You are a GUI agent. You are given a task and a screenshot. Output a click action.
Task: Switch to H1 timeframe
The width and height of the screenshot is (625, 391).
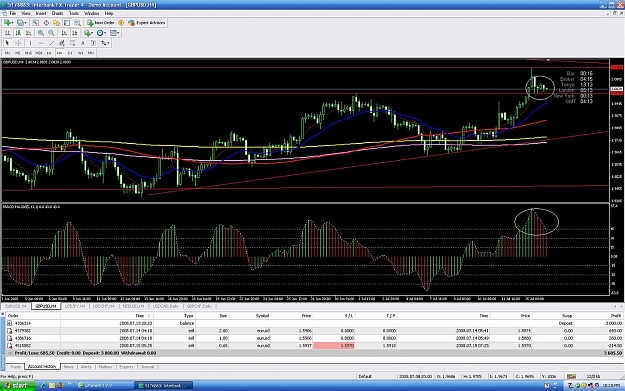coord(49,53)
